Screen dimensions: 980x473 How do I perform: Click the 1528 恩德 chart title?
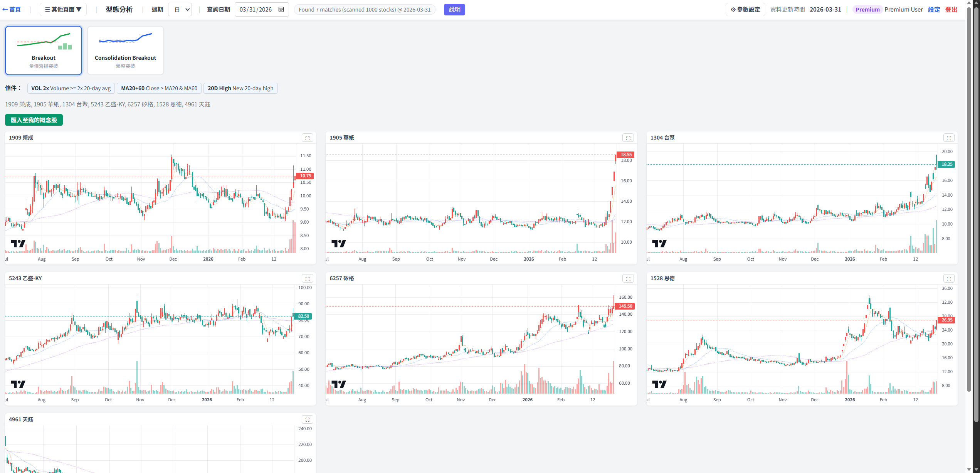[662, 278]
